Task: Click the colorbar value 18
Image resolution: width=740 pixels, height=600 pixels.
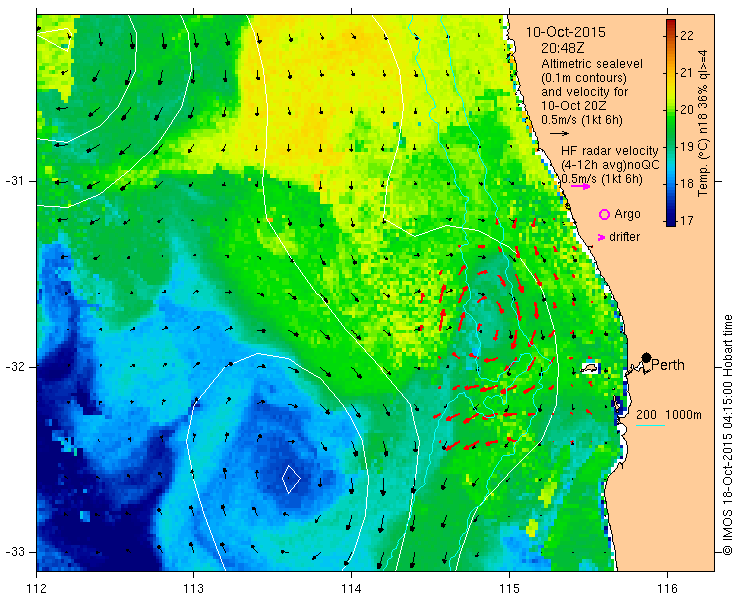Action: 687,183
